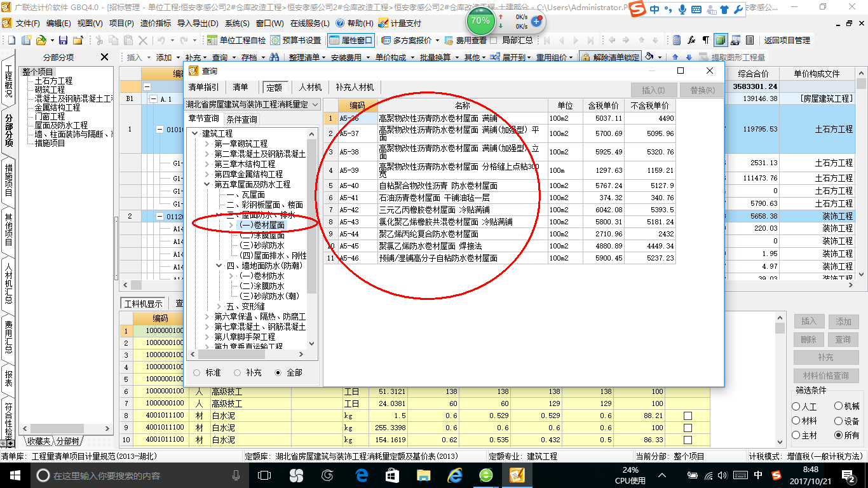Collapse 第五章屋面及防水工程 node
The image size is (868, 488).
click(x=207, y=184)
